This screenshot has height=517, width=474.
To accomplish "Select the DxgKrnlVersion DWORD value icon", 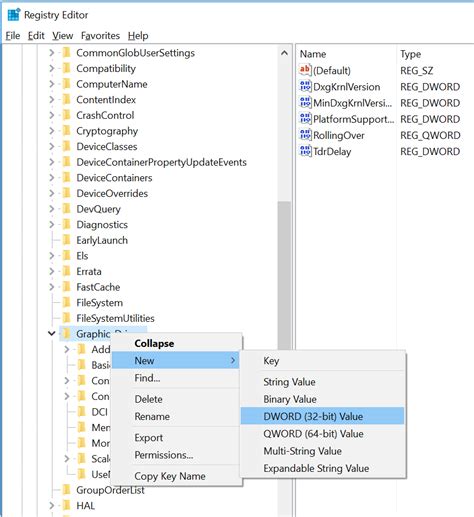I will click(305, 86).
